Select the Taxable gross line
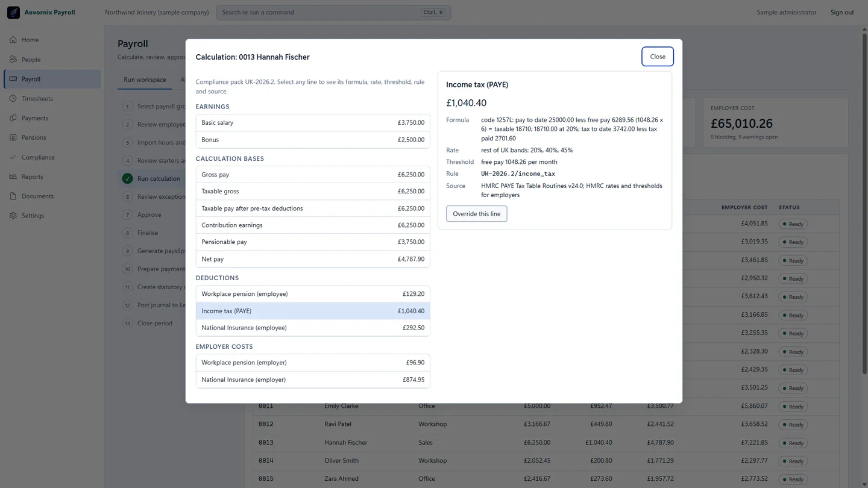 (313, 191)
